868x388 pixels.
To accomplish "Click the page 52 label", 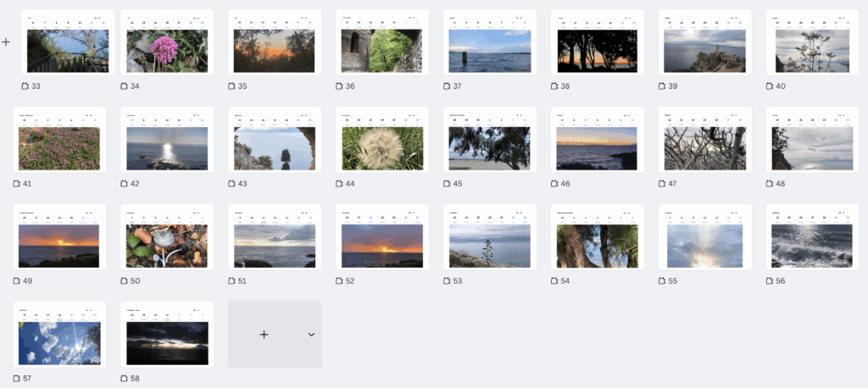I will (x=350, y=281).
